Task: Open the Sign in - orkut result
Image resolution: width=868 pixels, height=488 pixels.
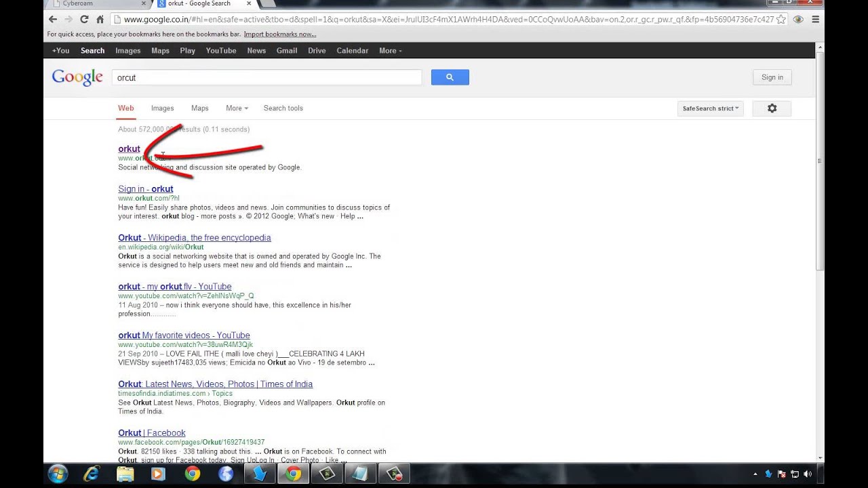Action: [145, 189]
